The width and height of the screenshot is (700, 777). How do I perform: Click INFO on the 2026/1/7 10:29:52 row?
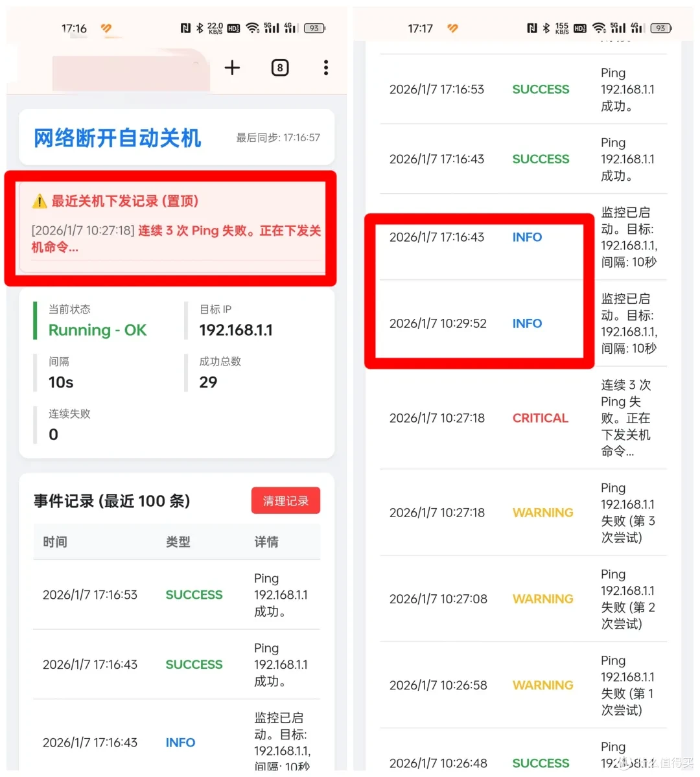(527, 323)
